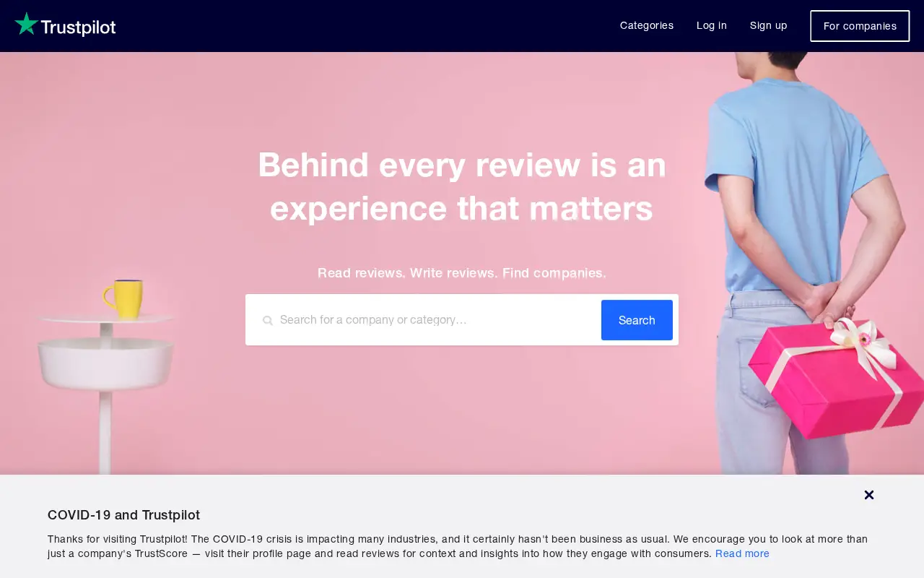Follow the Read more link
The height and width of the screenshot is (578, 924).
pyautogui.click(x=742, y=553)
